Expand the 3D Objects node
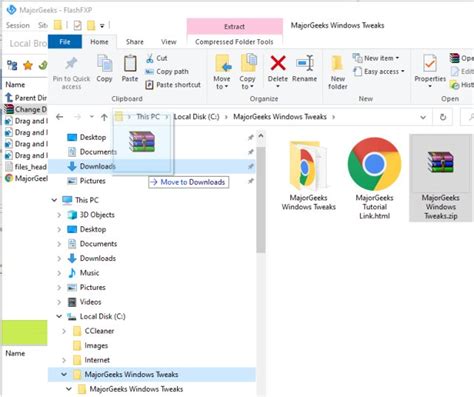Screen dimensions: 474x397 point(59,215)
